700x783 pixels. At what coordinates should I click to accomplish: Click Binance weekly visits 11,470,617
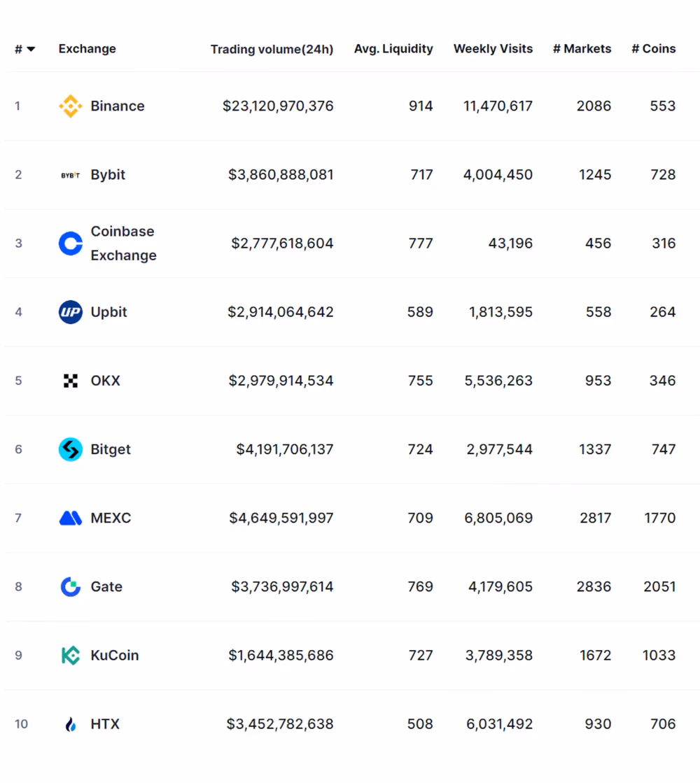pyautogui.click(x=498, y=106)
